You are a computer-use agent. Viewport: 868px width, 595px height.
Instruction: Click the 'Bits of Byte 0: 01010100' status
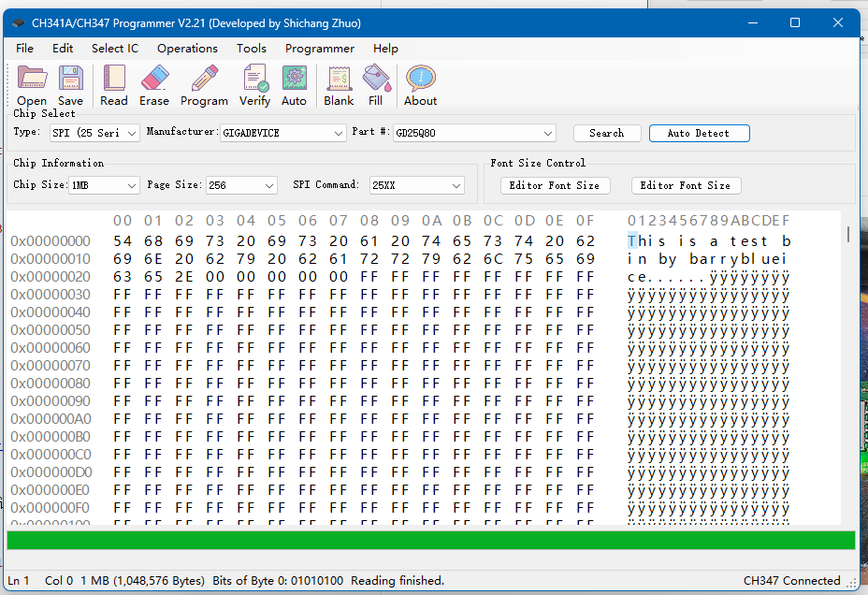[x=278, y=581]
